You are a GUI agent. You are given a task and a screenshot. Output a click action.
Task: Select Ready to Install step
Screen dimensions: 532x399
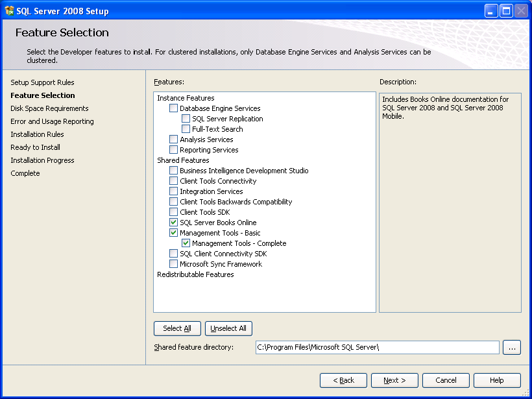[35, 147]
